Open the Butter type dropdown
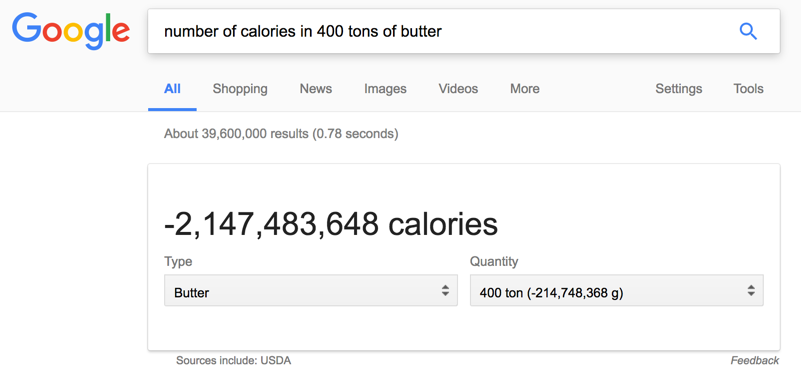 pos(311,290)
